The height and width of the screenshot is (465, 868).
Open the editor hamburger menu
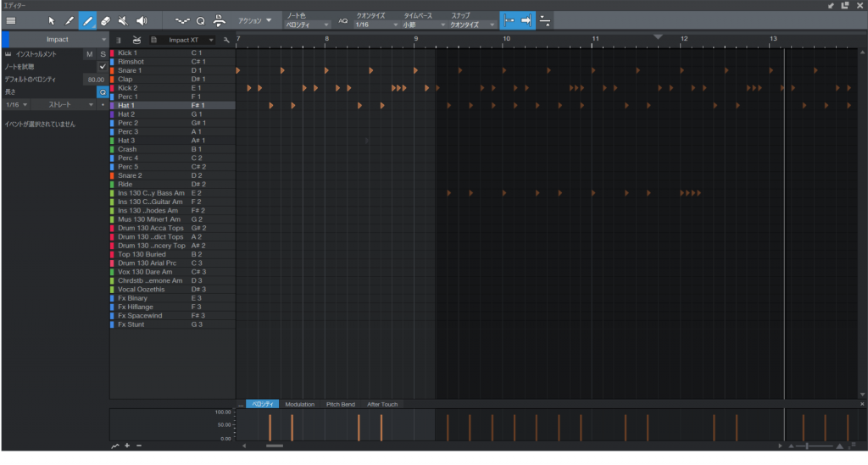[x=11, y=20]
